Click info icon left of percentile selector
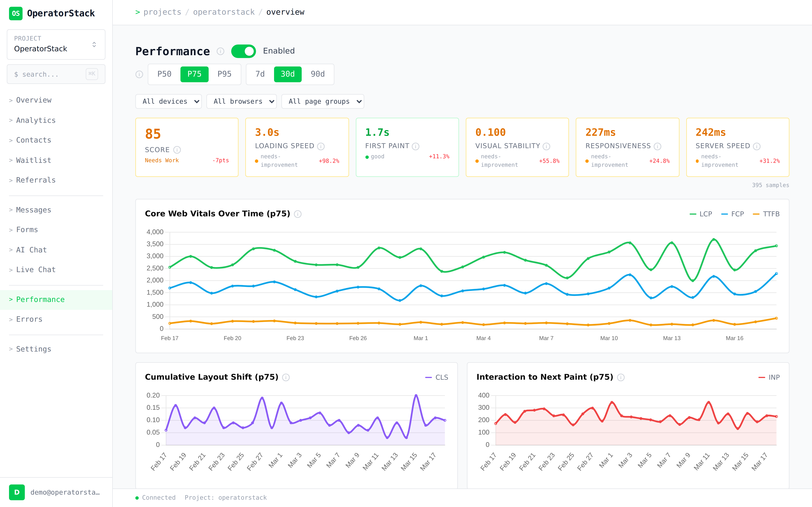The height and width of the screenshot is (507, 812). (x=139, y=74)
